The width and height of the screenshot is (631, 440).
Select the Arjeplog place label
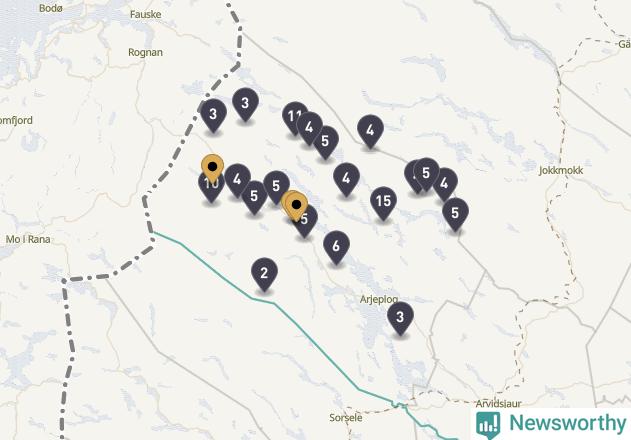pos(379,300)
